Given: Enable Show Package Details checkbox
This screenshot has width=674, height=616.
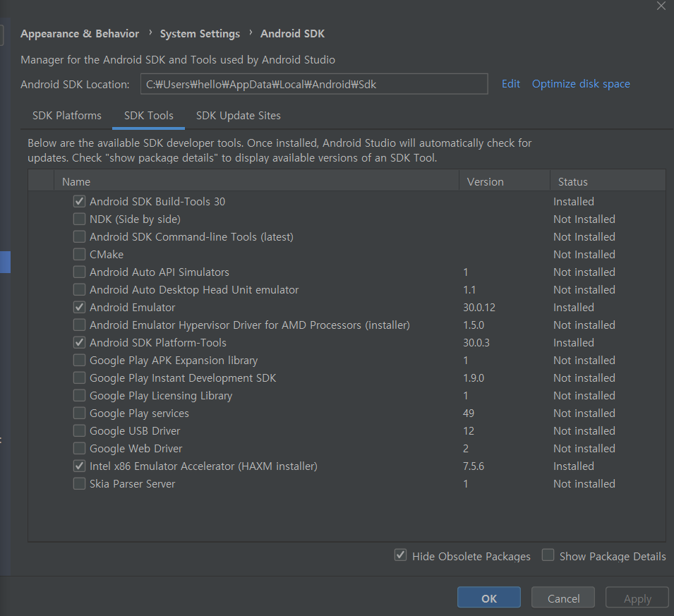Looking at the screenshot, I should (548, 555).
